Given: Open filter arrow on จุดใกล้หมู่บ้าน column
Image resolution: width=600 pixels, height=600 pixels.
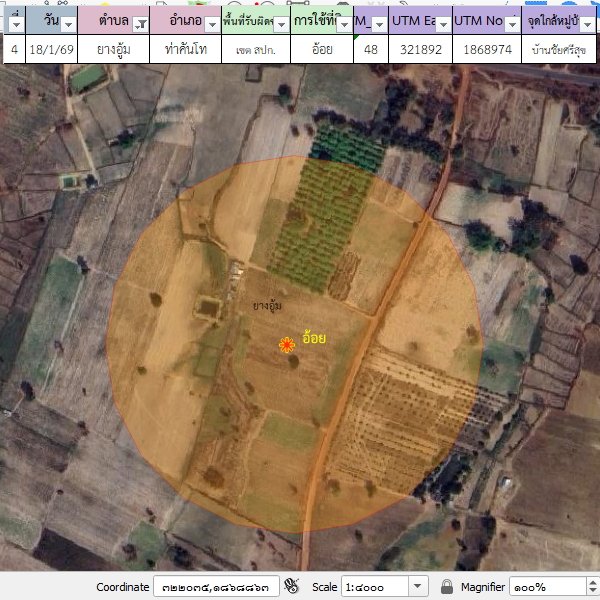Looking at the screenshot, I should [590, 24].
